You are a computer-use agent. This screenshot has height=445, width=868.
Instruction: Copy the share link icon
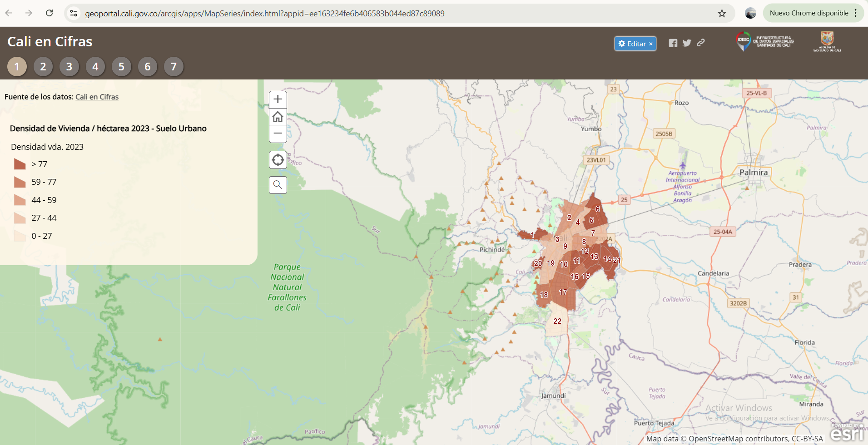[x=701, y=43]
